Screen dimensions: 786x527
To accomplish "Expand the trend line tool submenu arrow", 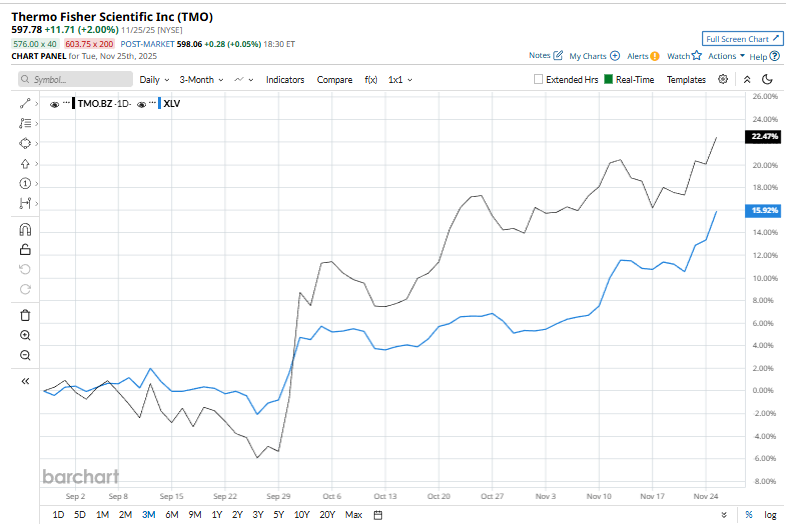I will pyautogui.click(x=37, y=104).
